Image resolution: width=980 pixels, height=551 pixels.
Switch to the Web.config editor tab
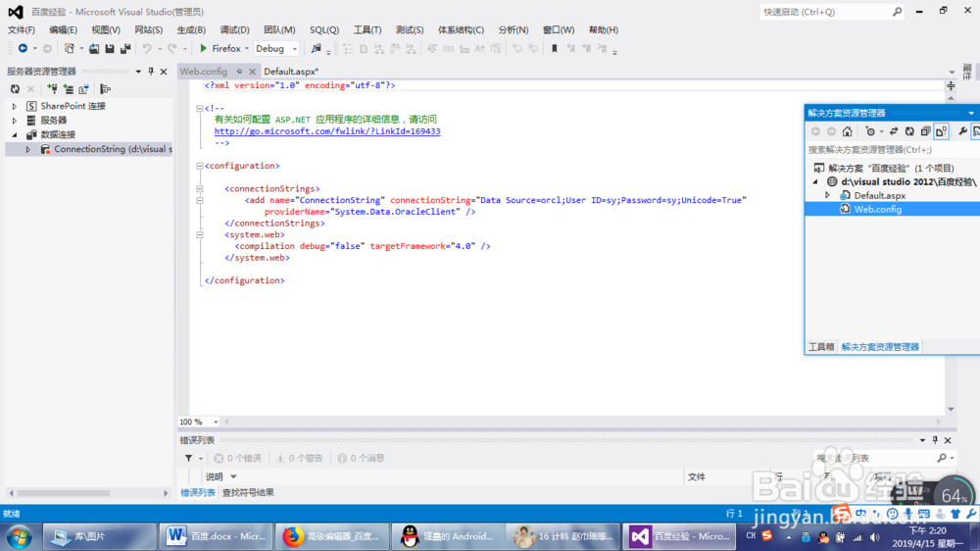pyautogui.click(x=204, y=72)
